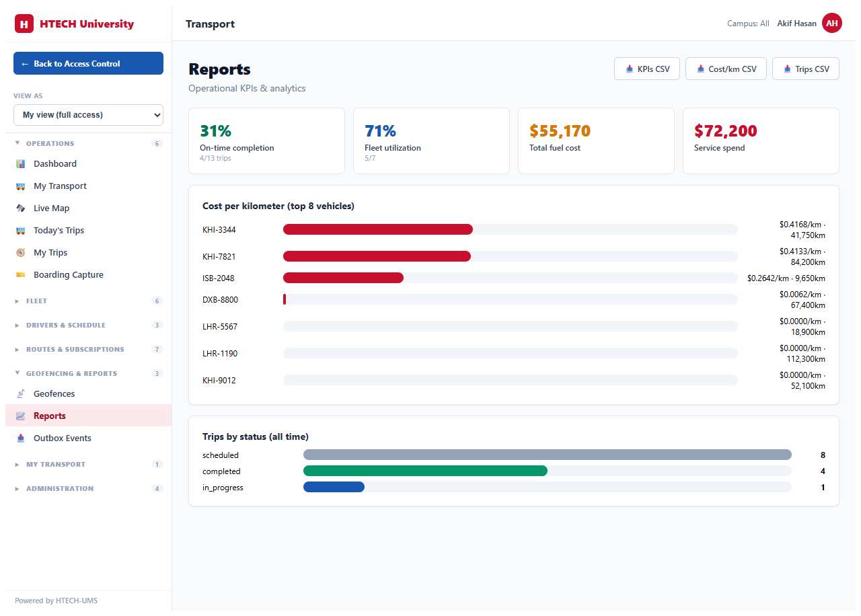Viewport: 861px width, 616px height.
Task: Open Outbox Events
Action: pos(88,438)
